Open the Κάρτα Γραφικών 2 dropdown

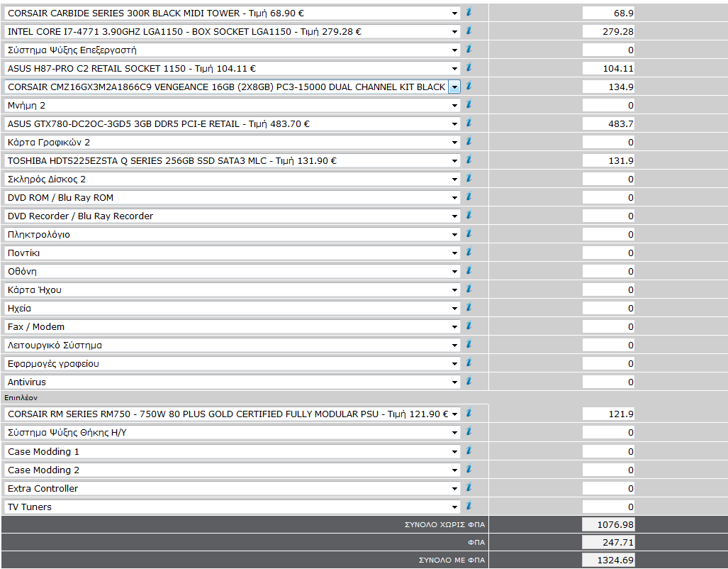coord(232,142)
